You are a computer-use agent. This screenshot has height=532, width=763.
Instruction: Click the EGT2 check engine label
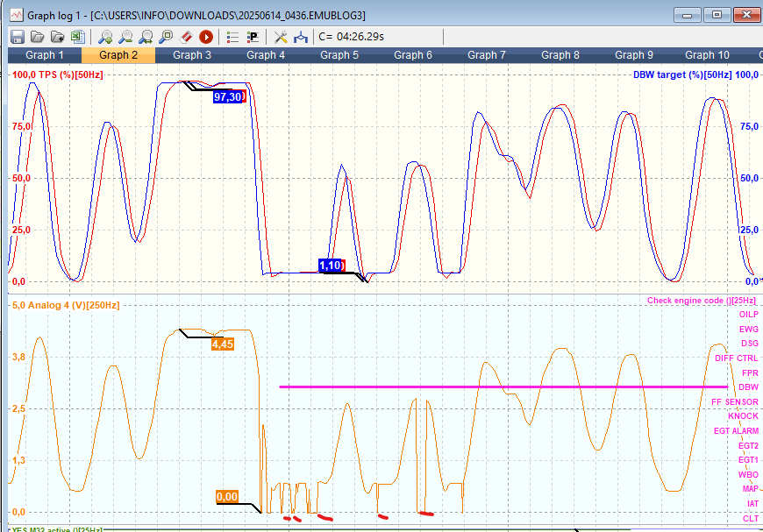[748, 445]
